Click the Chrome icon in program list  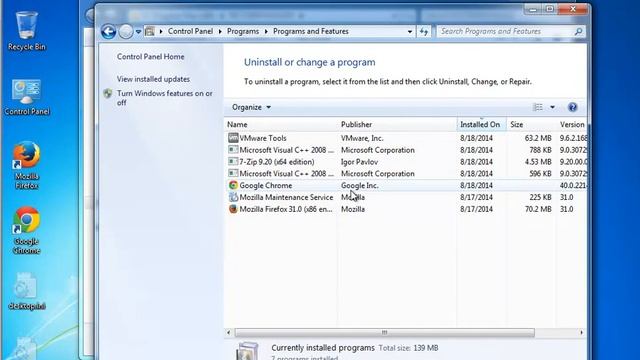pyautogui.click(x=233, y=185)
